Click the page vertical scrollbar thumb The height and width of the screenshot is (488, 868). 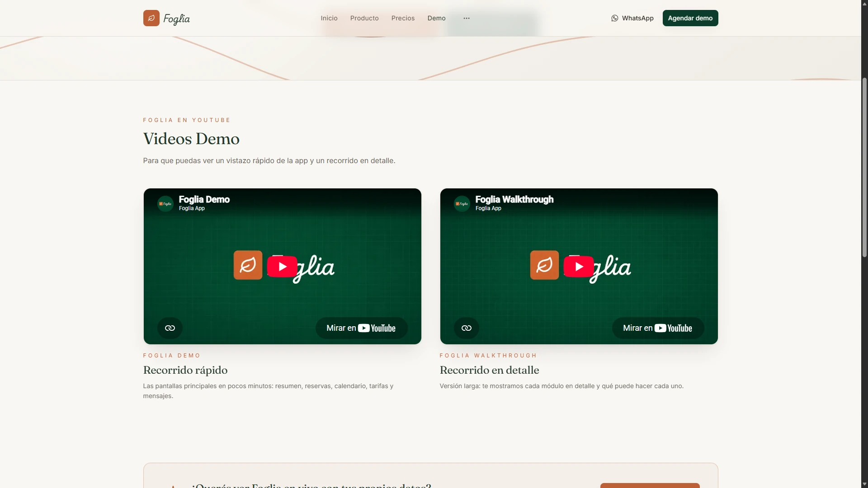pos(864,167)
